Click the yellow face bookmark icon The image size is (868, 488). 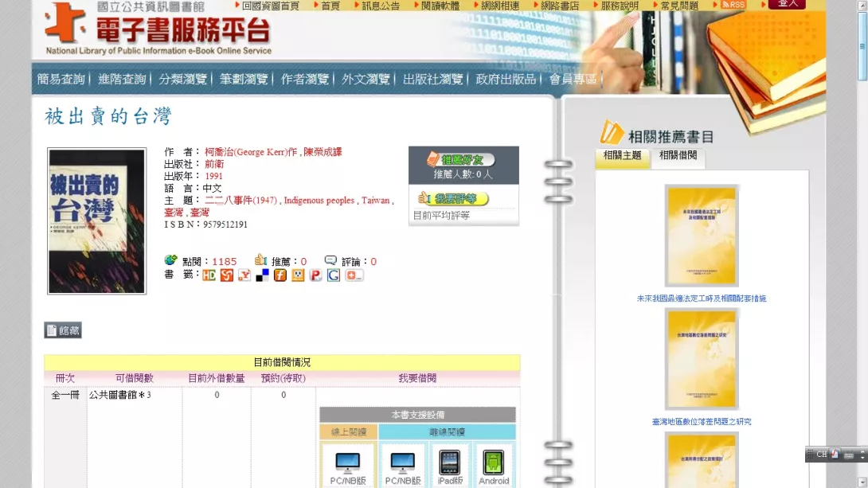click(x=298, y=275)
